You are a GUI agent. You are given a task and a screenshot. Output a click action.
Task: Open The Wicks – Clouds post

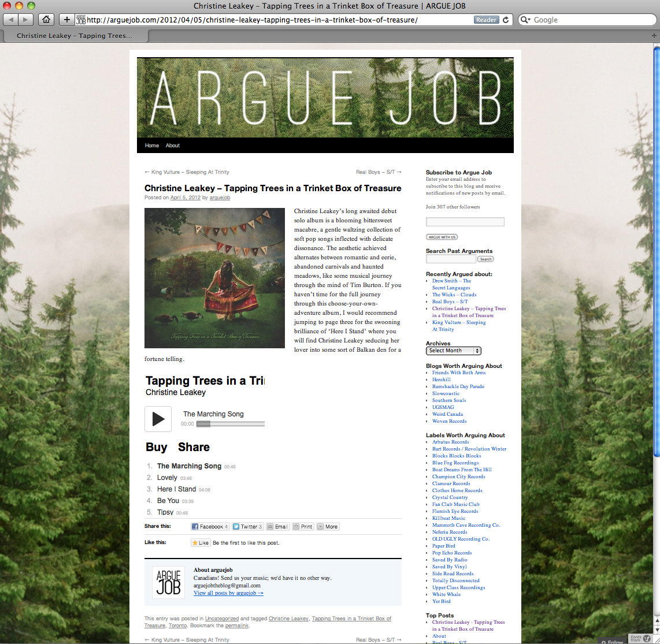pos(454,295)
